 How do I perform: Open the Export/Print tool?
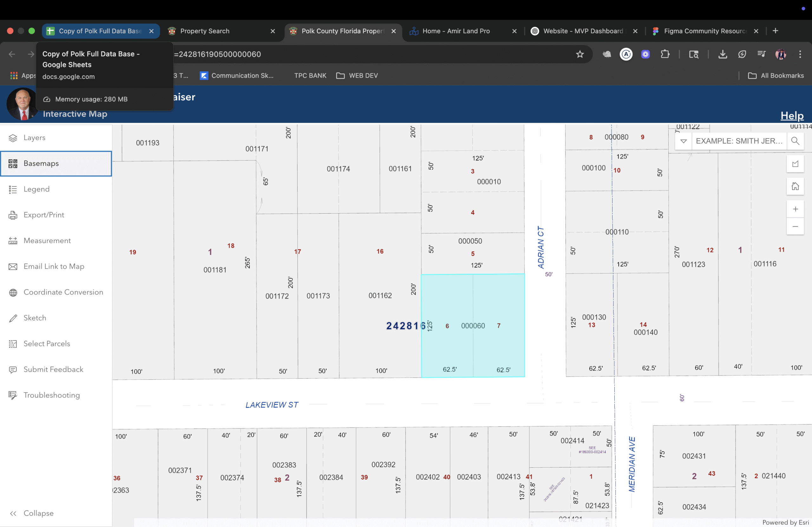[x=43, y=215]
